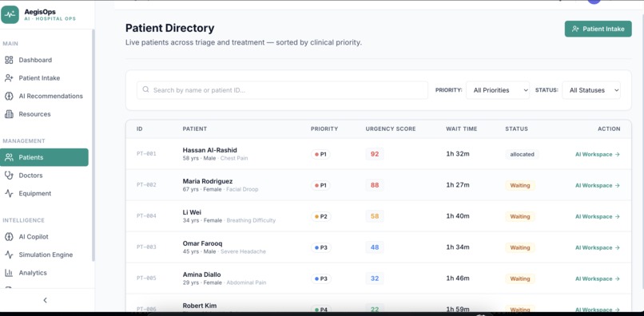Select the Doctors menu item
The height and width of the screenshot is (316, 644).
tap(44, 176)
